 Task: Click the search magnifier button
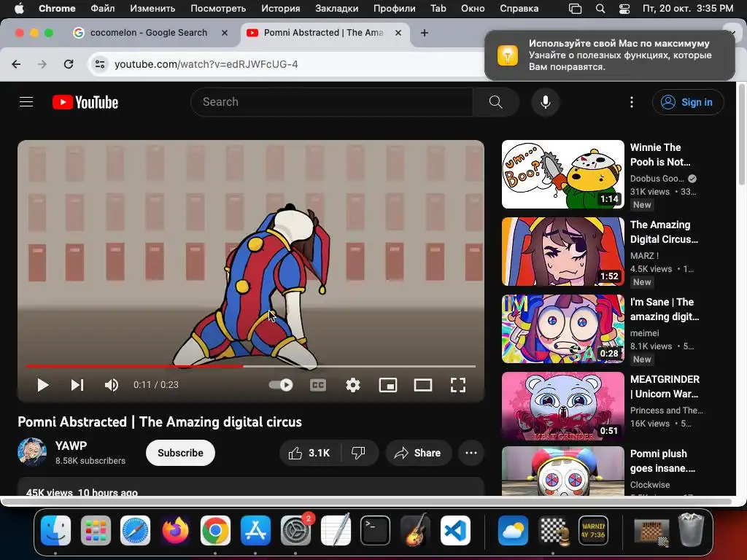pyautogui.click(x=495, y=102)
